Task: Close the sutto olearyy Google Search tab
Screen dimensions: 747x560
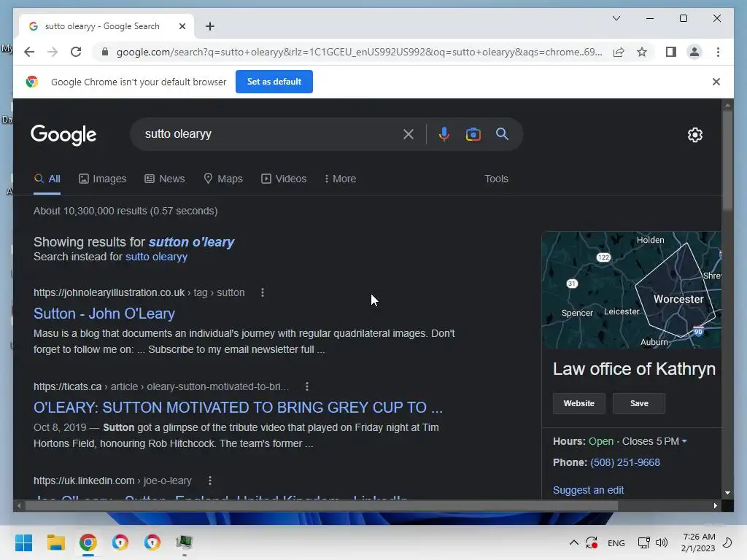Action: click(182, 26)
